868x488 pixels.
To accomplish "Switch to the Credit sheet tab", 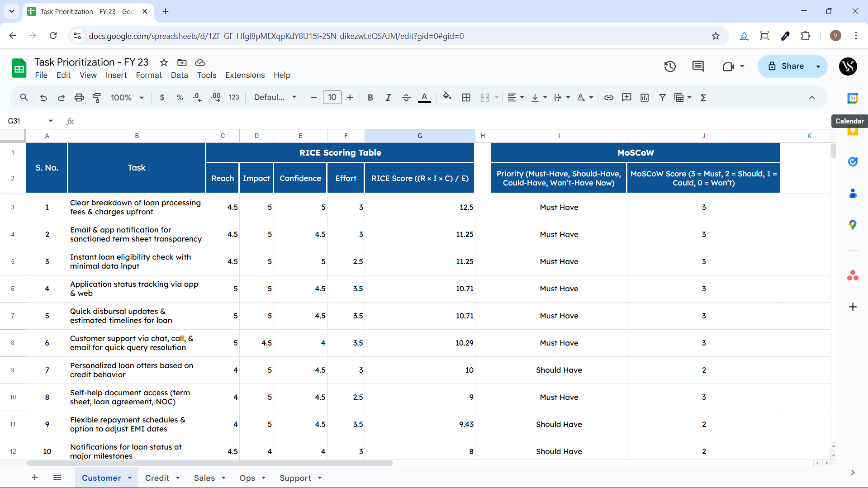I will [158, 478].
